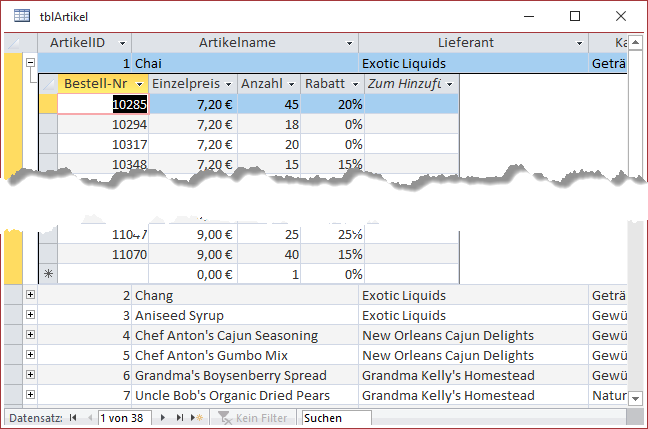Click the order number cell 10294

[103, 124]
